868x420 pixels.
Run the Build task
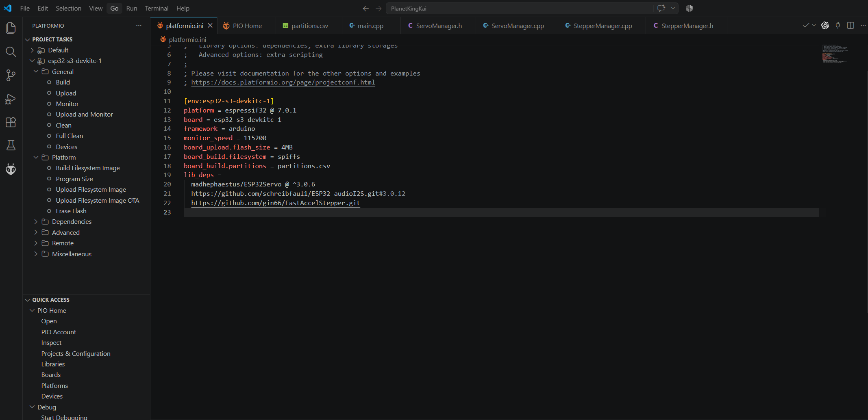pyautogui.click(x=63, y=82)
